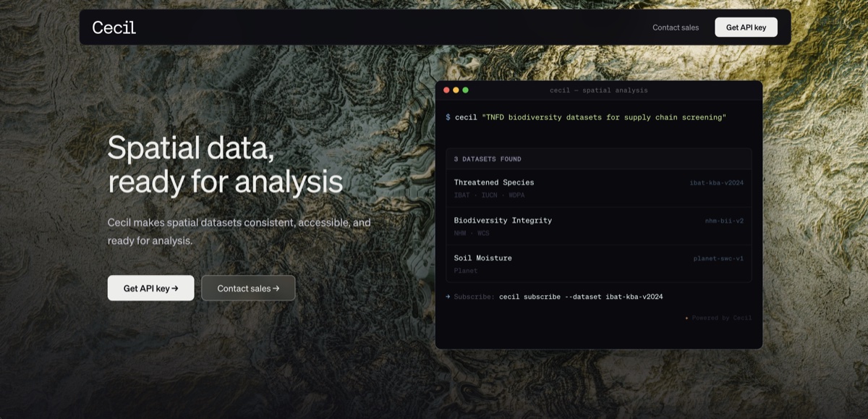Click ibat-kba-v2024 ID in Threatened Species row
This screenshot has height=419, width=868.
pyautogui.click(x=716, y=183)
